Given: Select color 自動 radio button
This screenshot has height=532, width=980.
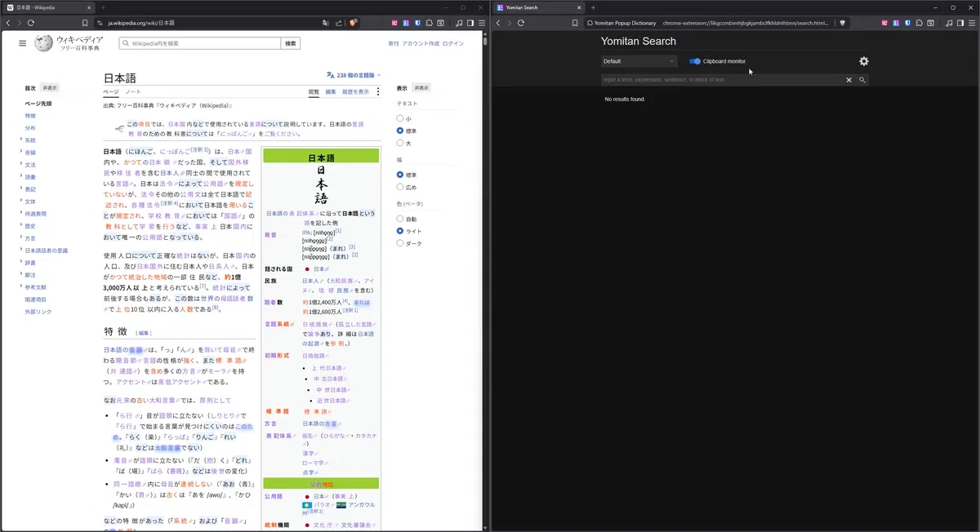Looking at the screenshot, I should [x=400, y=219].
